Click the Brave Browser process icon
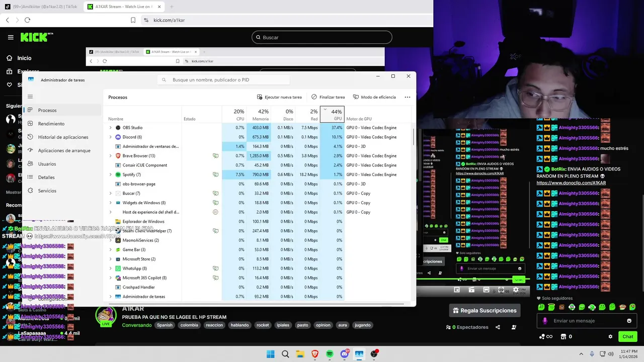Screen dimensions: 644x362 (118, 156)
